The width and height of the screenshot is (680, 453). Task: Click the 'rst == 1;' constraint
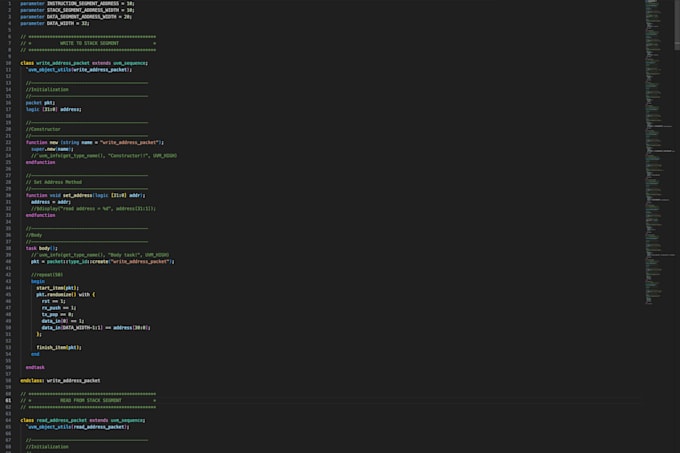[x=53, y=301]
